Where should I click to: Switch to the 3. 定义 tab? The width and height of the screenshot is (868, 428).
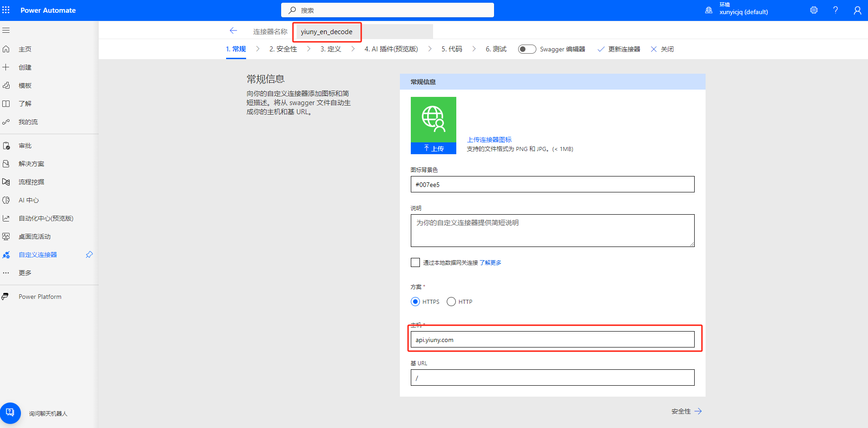tap(331, 49)
